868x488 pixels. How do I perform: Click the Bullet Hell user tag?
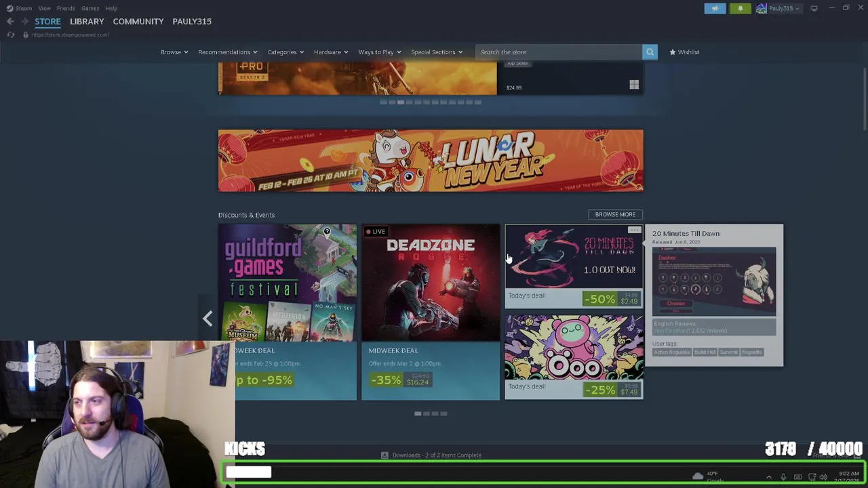point(705,352)
